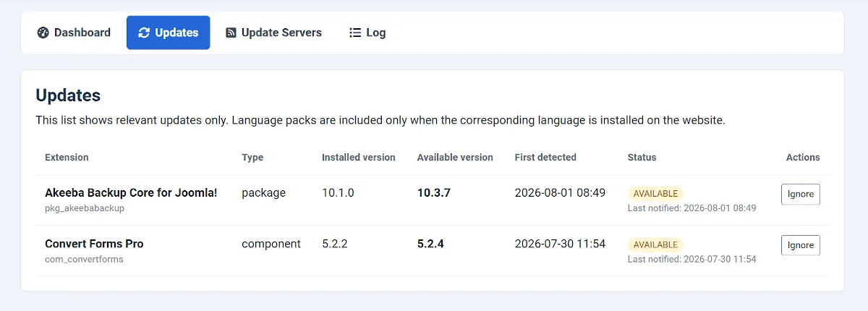Click the Convert Forms Pro name
This screenshot has width=868, height=311.
click(94, 244)
